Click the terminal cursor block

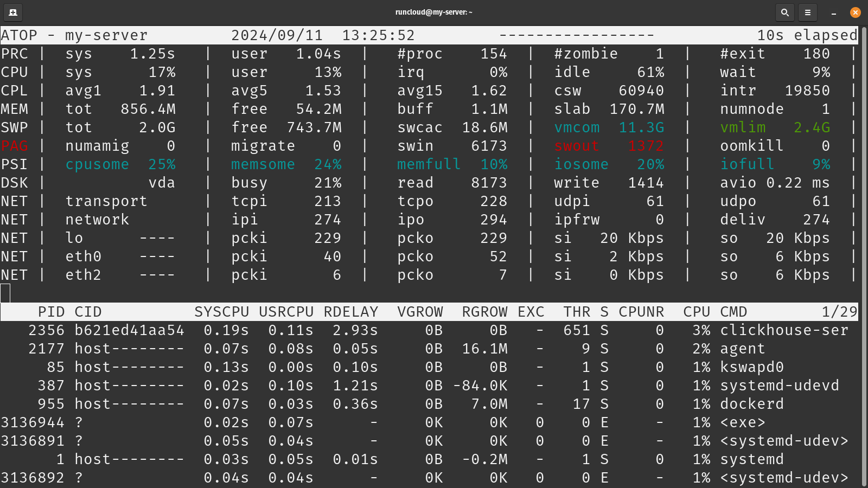pos(5,293)
